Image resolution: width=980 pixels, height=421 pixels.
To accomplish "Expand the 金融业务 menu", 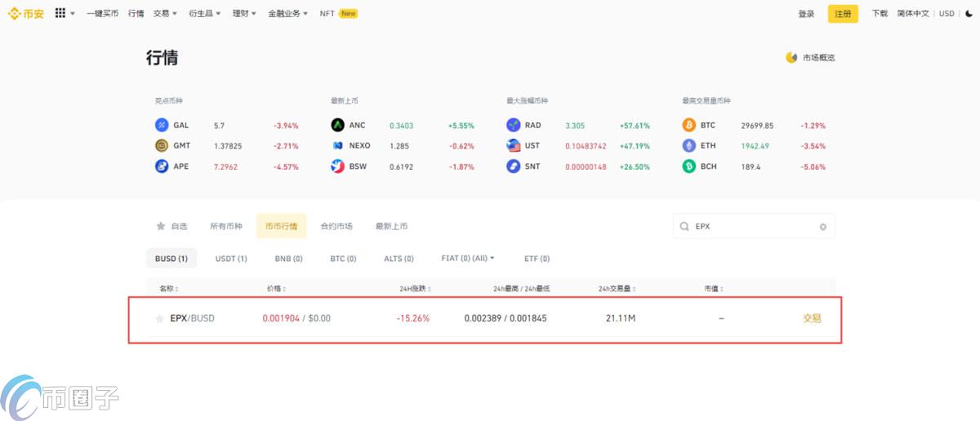I will 287,14.
